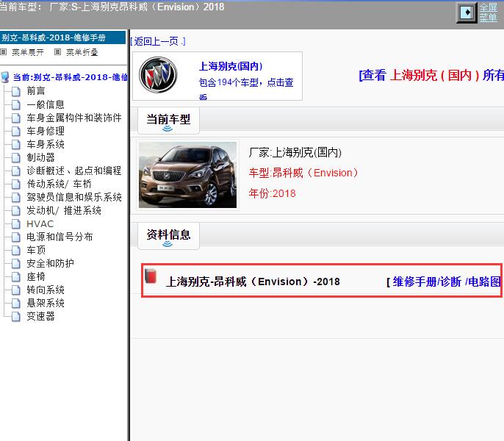
Task: Click page icon beside 发动机/推进系统
Action: (x=16, y=211)
